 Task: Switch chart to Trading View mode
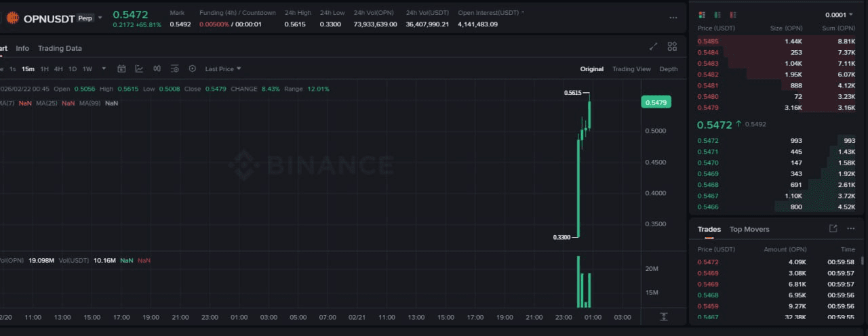(631, 69)
